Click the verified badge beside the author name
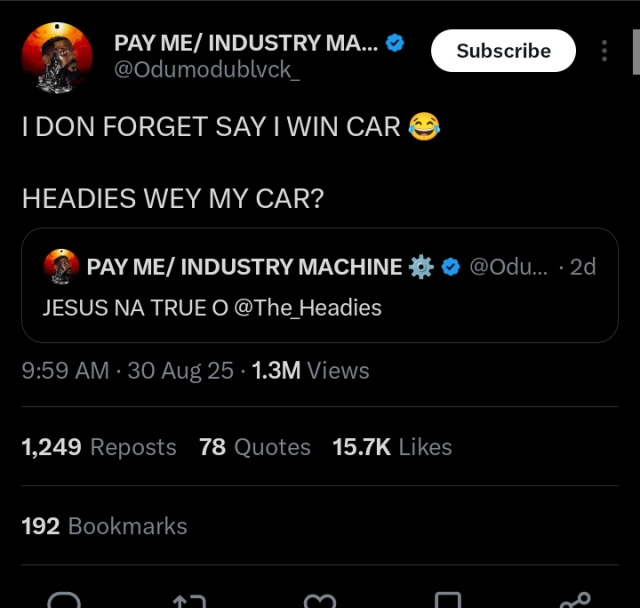The width and height of the screenshot is (640, 608). (x=395, y=43)
